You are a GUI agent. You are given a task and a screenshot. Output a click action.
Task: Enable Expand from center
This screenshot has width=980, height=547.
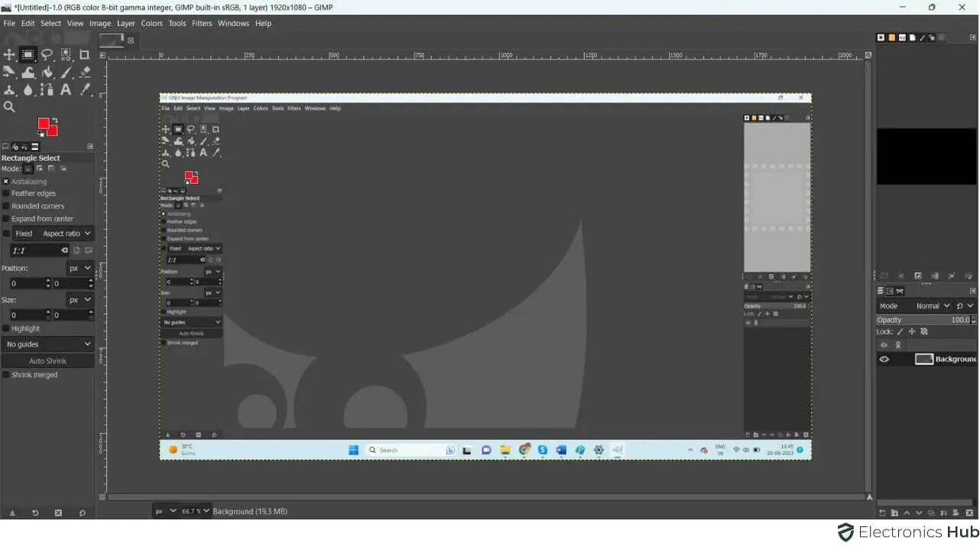pos(6,219)
